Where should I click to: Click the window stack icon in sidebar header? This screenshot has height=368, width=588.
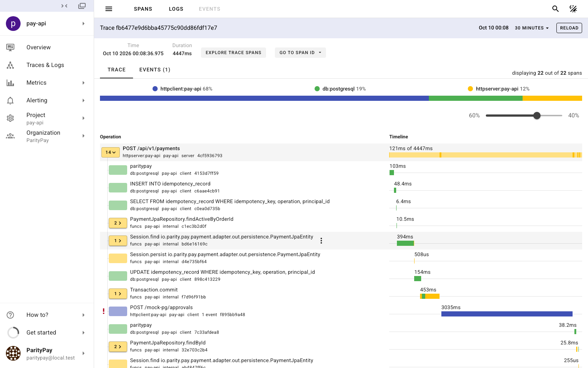82,6
